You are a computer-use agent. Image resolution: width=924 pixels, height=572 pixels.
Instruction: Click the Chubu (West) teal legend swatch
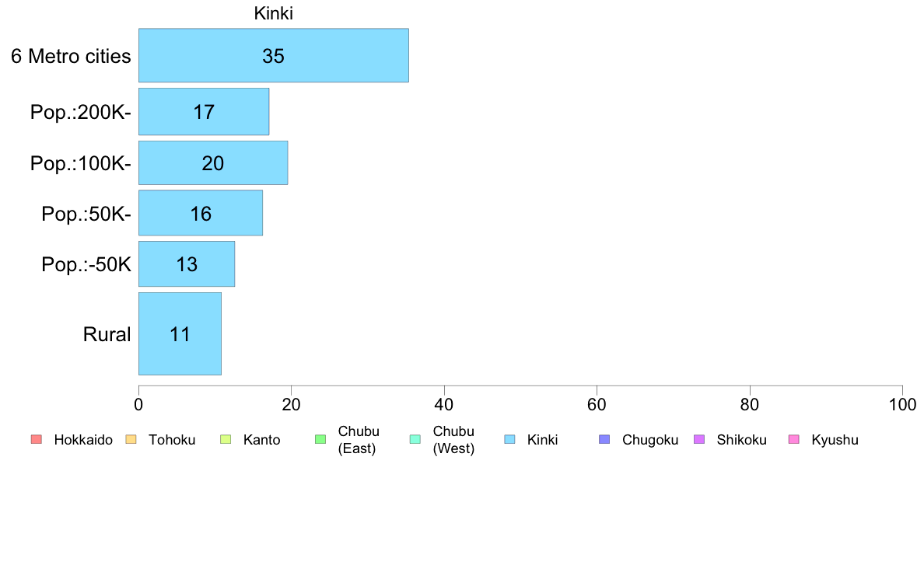(x=415, y=439)
